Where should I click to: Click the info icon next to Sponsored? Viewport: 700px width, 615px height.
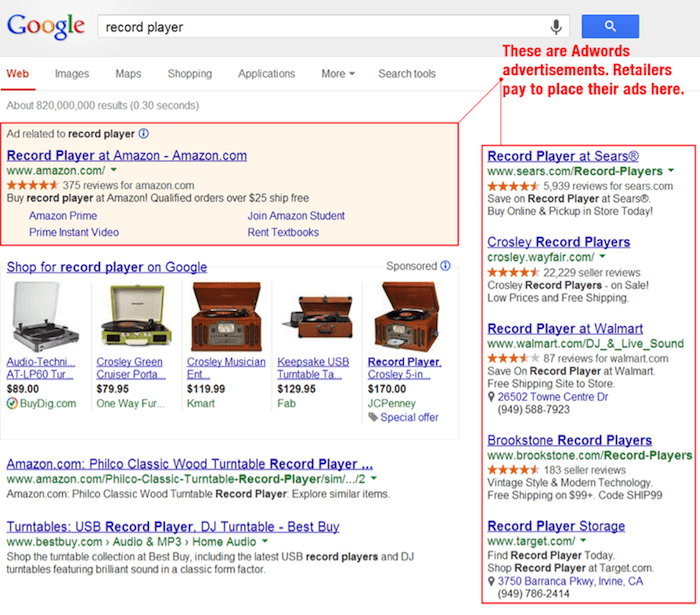(445, 266)
